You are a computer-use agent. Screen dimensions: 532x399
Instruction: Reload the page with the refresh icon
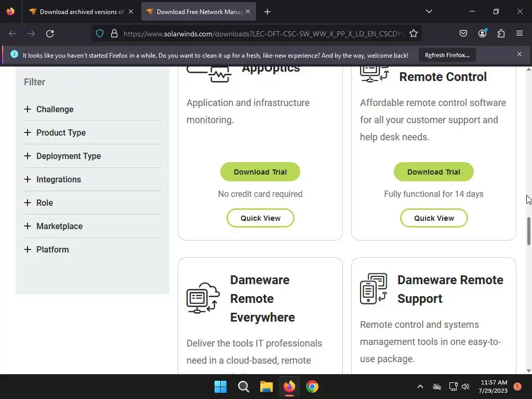50,34
